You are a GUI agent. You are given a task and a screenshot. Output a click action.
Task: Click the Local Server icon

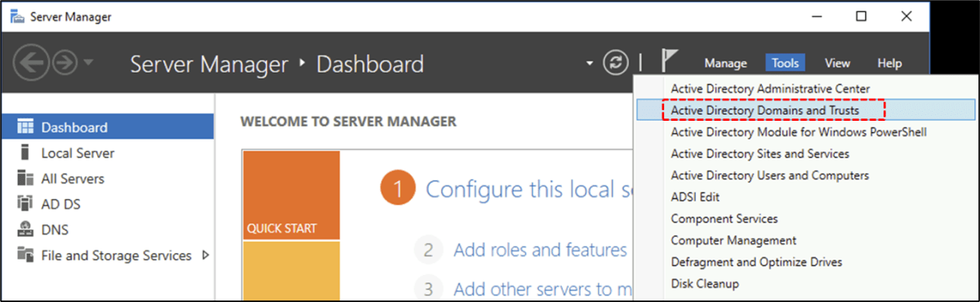coord(25,153)
